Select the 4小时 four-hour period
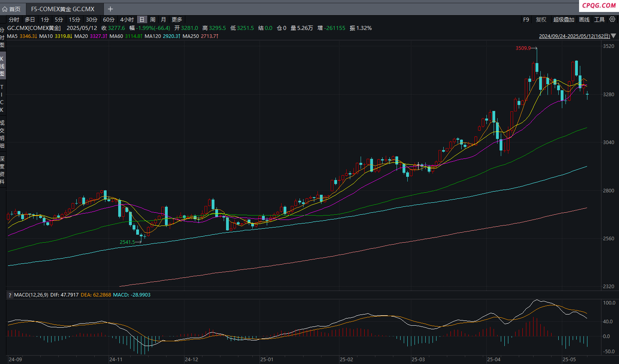Viewport: 619px width, 364px height. click(x=127, y=20)
